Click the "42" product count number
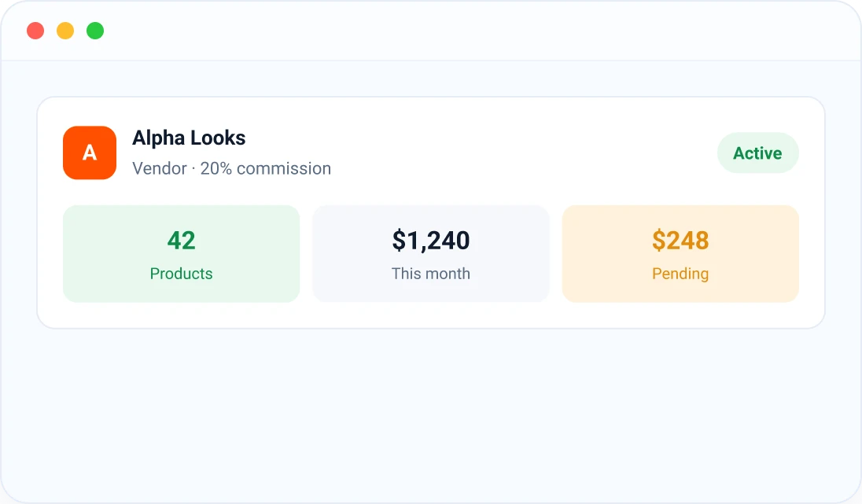The height and width of the screenshot is (504, 862). tap(182, 240)
